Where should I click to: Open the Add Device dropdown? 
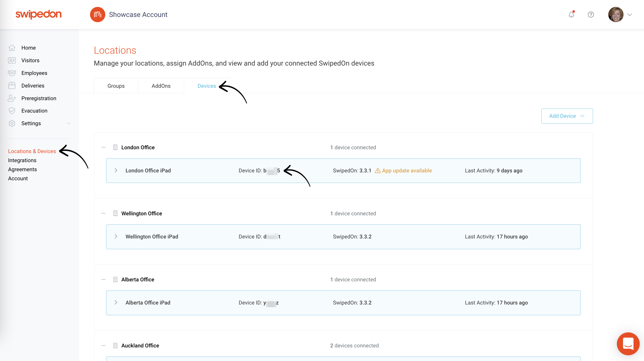(567, 116)
